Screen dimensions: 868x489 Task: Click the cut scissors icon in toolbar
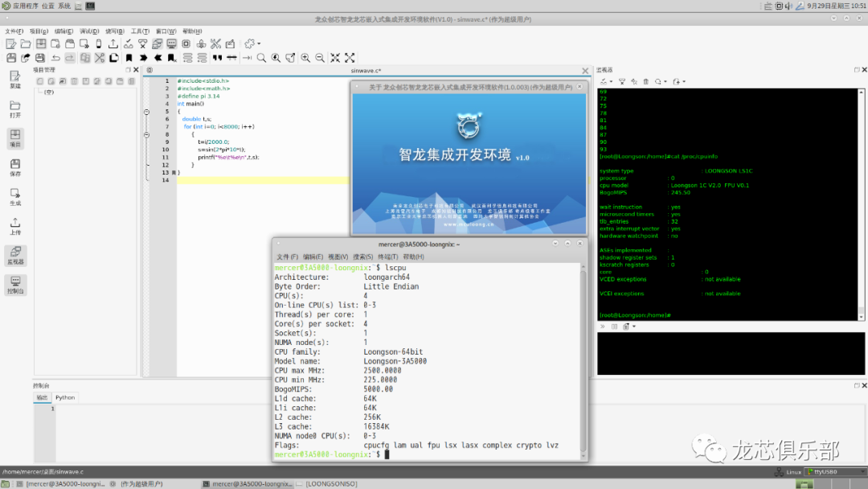click(x=100, y=58)
